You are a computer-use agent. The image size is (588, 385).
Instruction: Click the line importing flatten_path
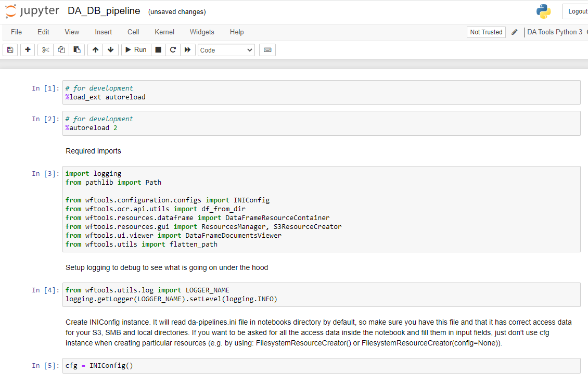[x=142, y=245]
